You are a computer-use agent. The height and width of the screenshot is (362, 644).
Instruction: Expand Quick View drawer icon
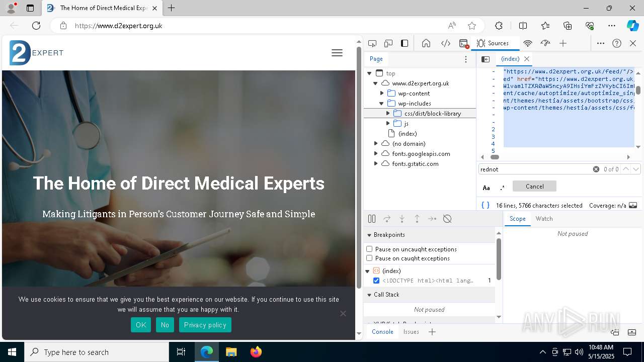click(632, 332)
